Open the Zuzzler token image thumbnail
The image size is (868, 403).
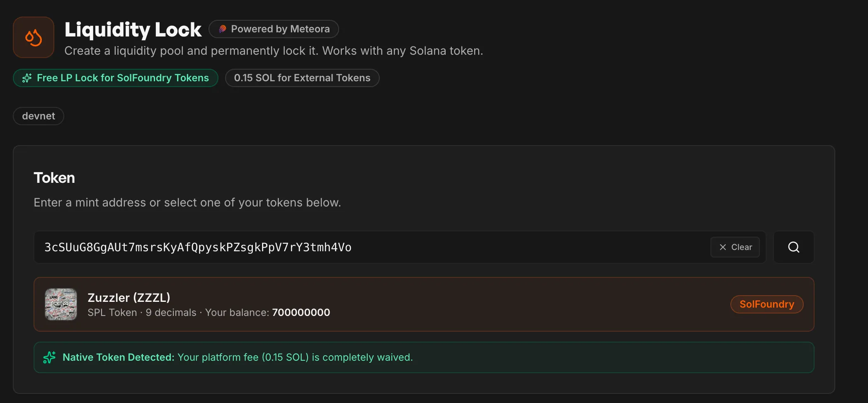tap(61, 304)
